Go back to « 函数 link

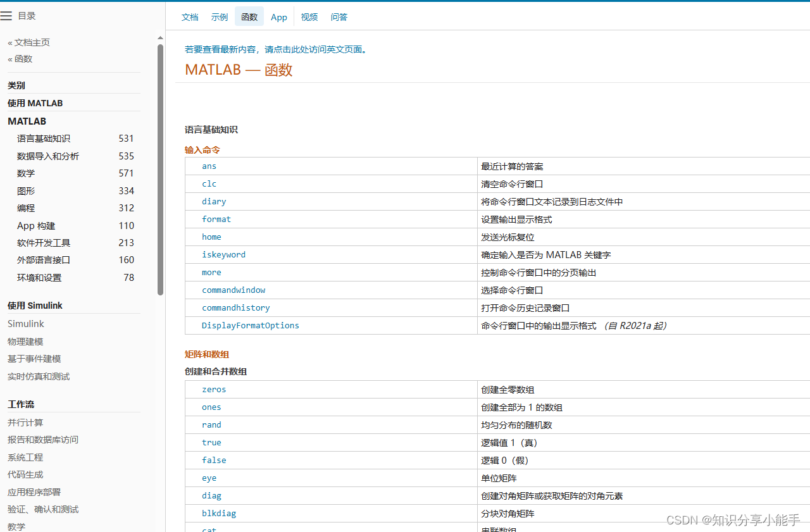(x=20, y=59)
